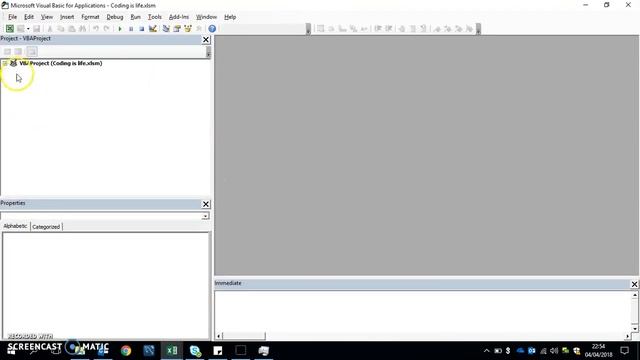Click the View Microsoft Excel toolbar icon
Screen dimensions: 640x360
coord(9,29)
